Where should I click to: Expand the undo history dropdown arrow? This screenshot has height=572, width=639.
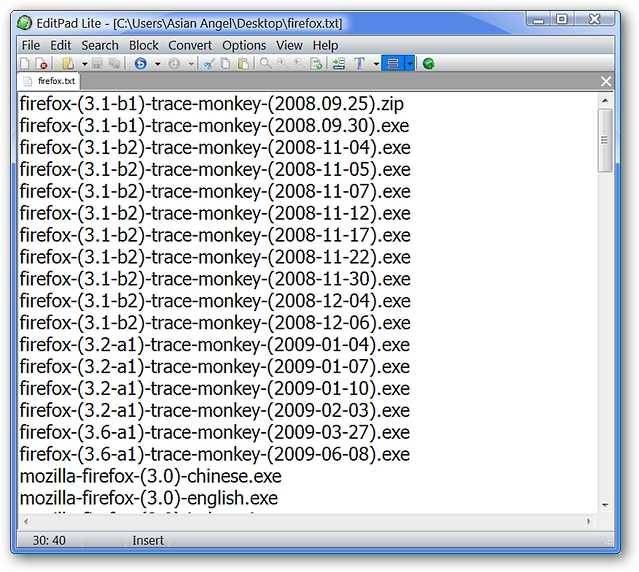pyautogui.click(x=158, y=64)
